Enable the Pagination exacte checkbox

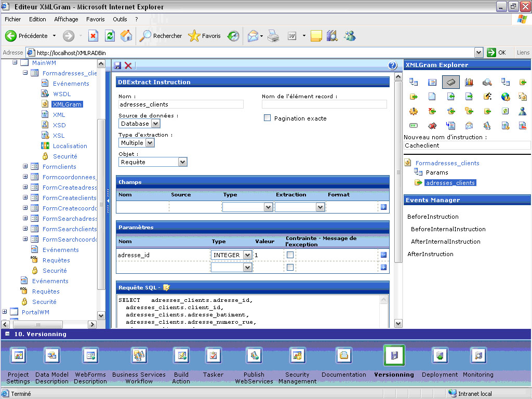[268, 118]
